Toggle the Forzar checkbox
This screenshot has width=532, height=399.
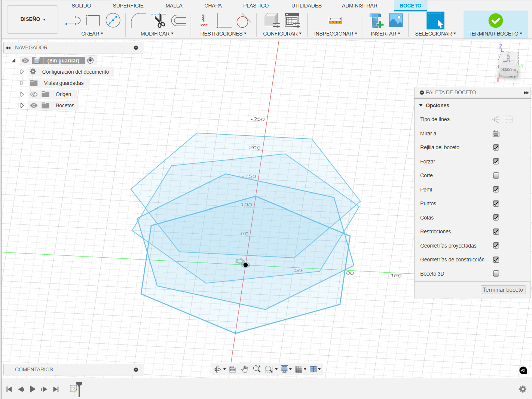pyautogui.click(x=496, y=162)
